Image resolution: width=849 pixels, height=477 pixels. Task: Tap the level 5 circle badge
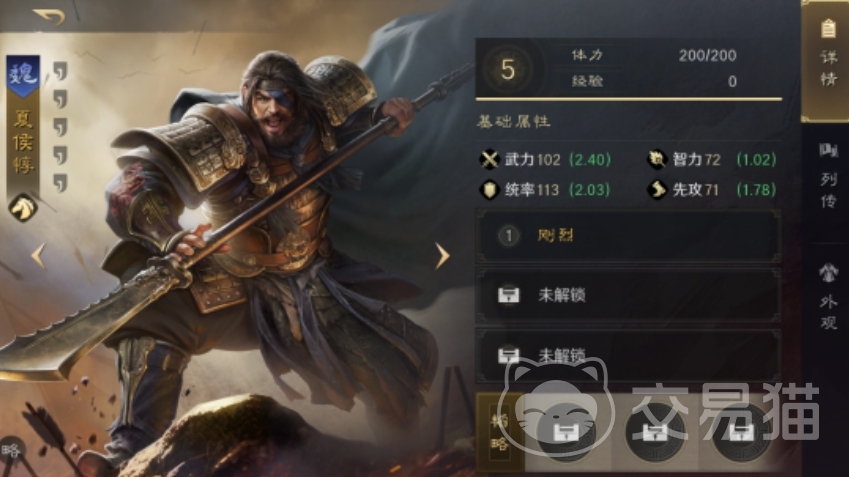[507, 69]
